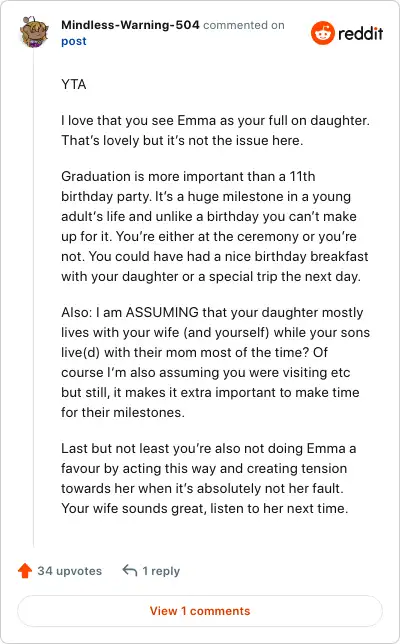Viewport: 400px width, 644px height.
Task: Click the "34 upvotes" count
Action: (69, 571)
